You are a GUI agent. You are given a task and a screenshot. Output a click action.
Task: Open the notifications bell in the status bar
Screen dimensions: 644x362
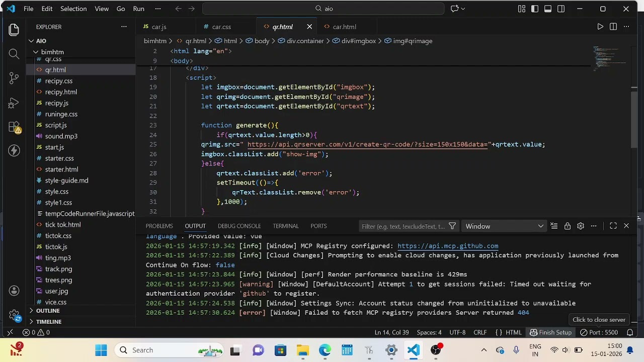click(x=630, y=332)
